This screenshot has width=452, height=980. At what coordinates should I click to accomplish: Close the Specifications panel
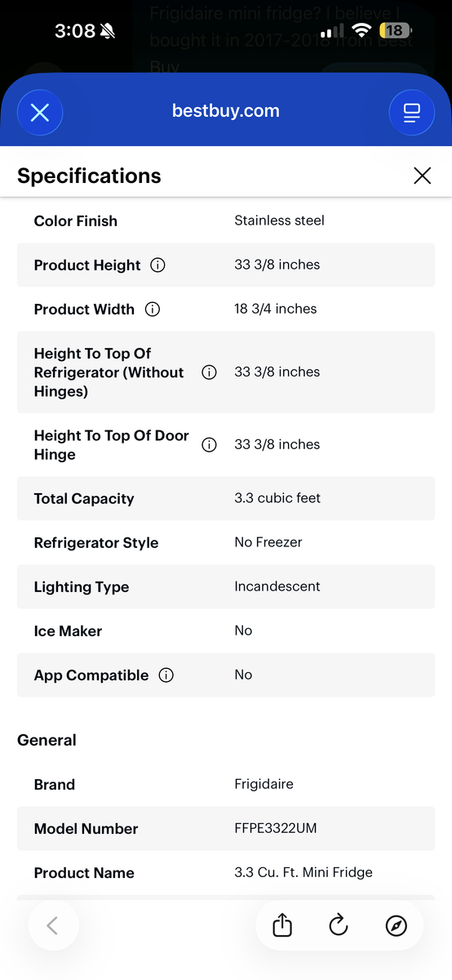click(422, 176)
